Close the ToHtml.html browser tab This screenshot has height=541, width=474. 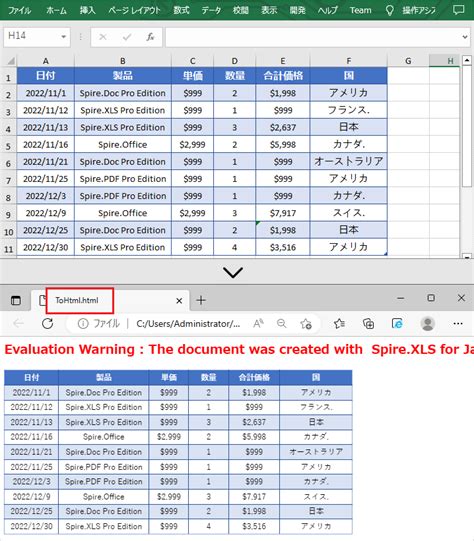(179, 301)
